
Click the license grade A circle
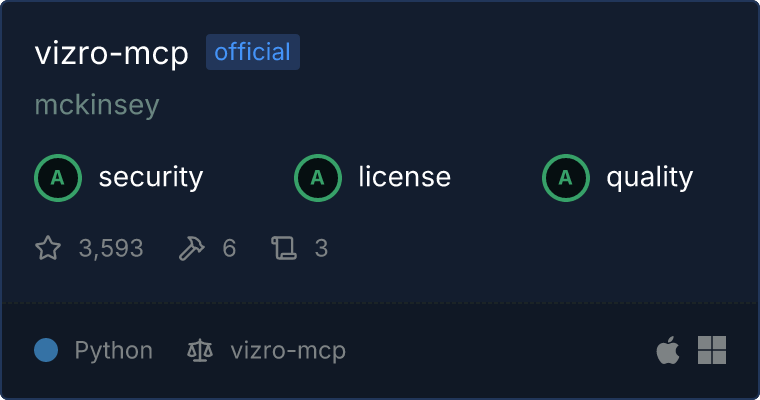point(318,178)
